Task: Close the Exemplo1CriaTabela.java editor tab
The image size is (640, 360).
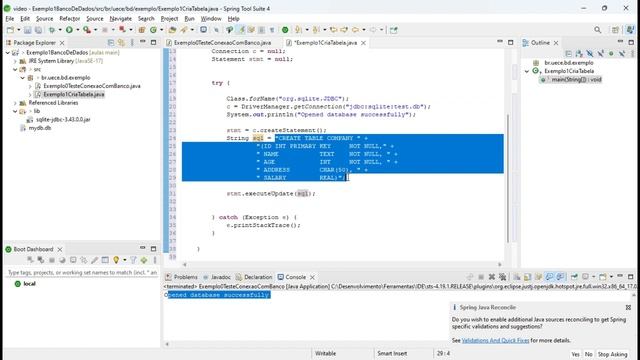Action: (363, 43)
